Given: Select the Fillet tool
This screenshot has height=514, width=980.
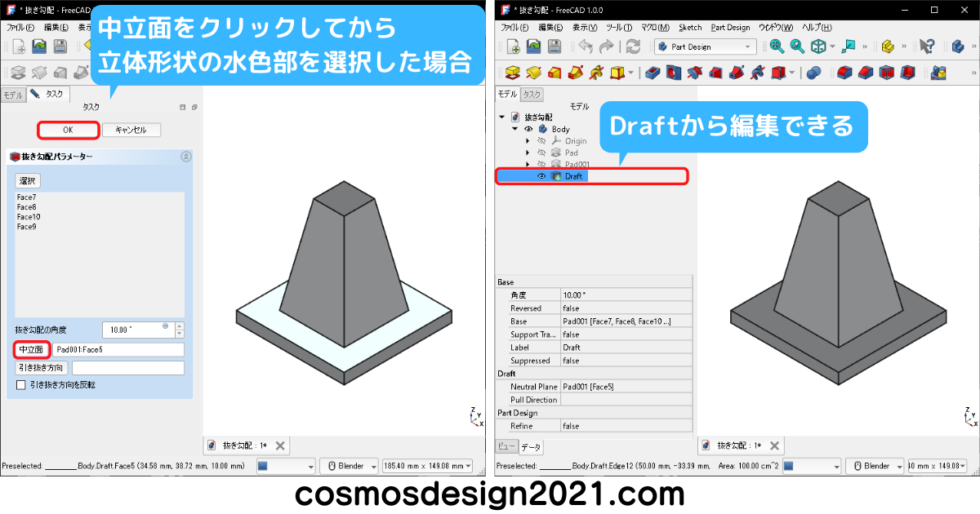Looking at the screenshot, I should tap(844, 73).
